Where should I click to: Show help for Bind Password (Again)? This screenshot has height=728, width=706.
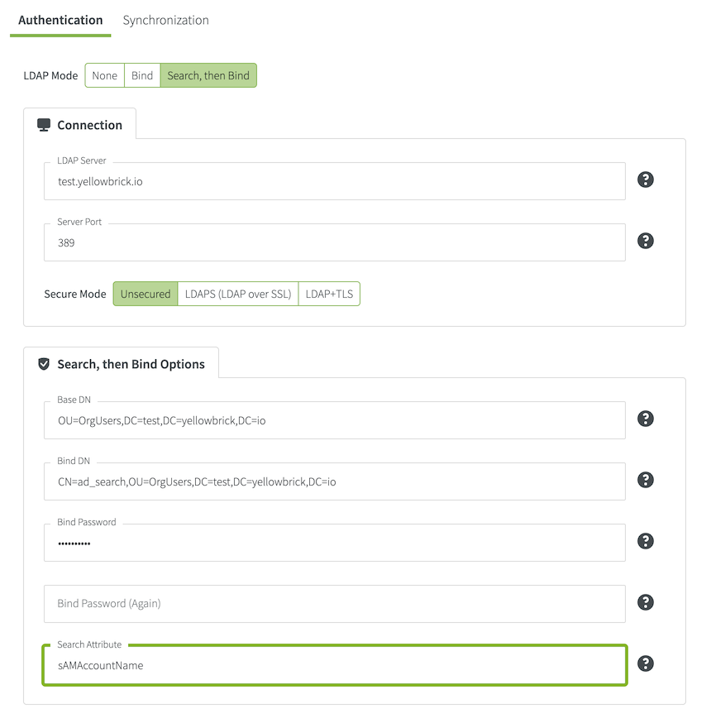tap(646, 602)
